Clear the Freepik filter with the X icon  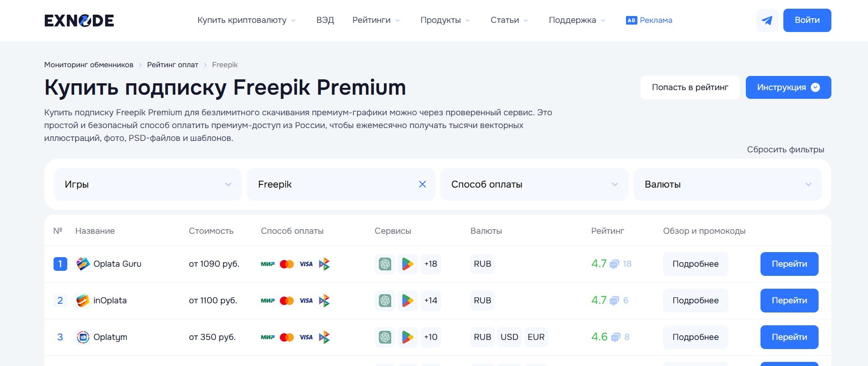422,184
